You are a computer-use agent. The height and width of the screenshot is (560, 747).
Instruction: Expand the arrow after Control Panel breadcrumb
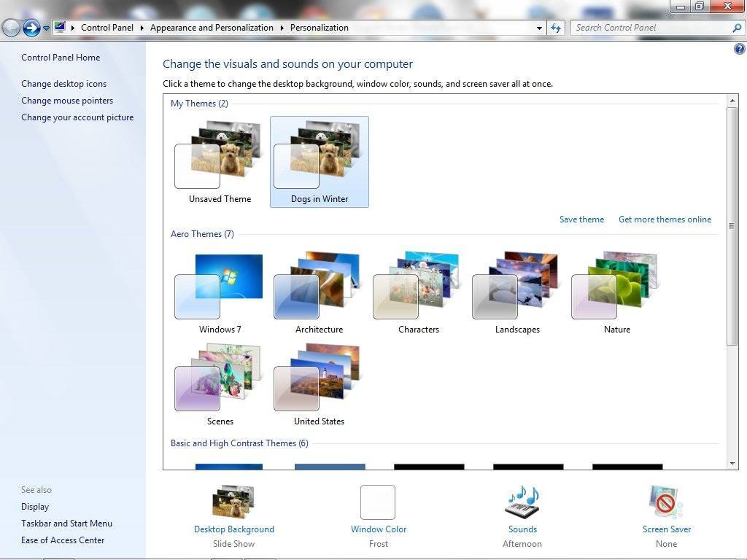click(142, 28)
